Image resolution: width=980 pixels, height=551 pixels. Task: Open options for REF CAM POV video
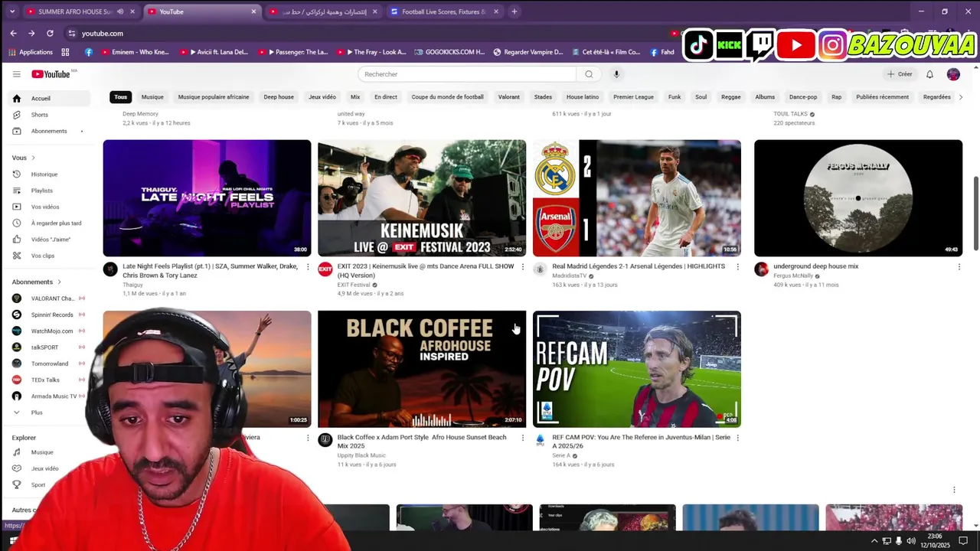737,438
